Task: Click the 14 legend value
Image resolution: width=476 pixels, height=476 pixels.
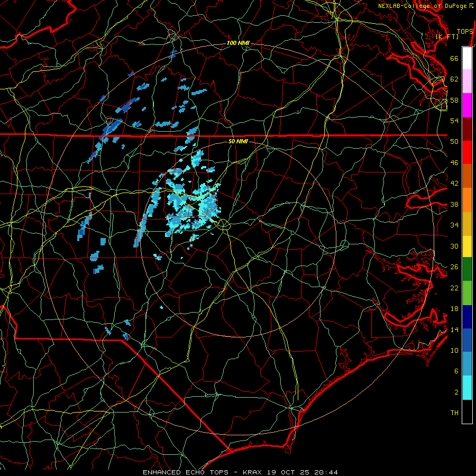Action: (454, 329)
